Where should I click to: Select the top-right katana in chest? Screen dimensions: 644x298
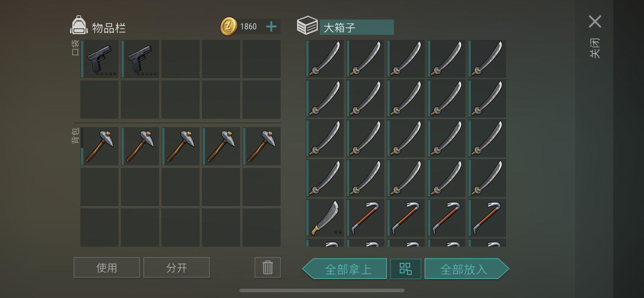point(487,59)
